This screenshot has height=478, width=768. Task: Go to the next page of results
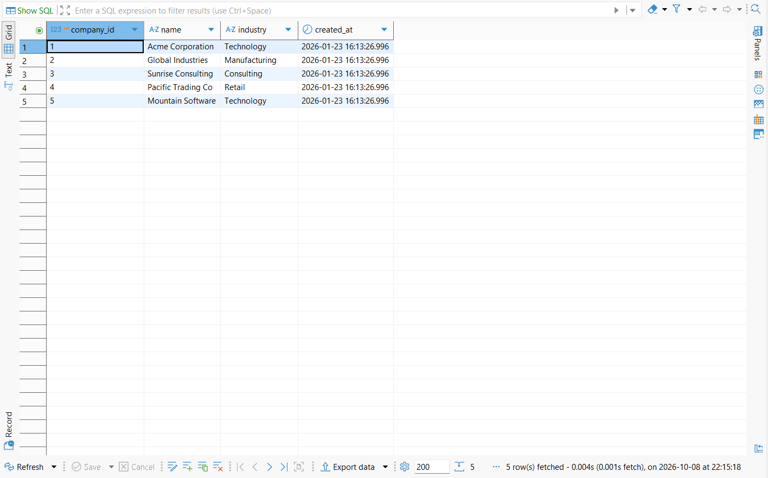coord(269,467)
